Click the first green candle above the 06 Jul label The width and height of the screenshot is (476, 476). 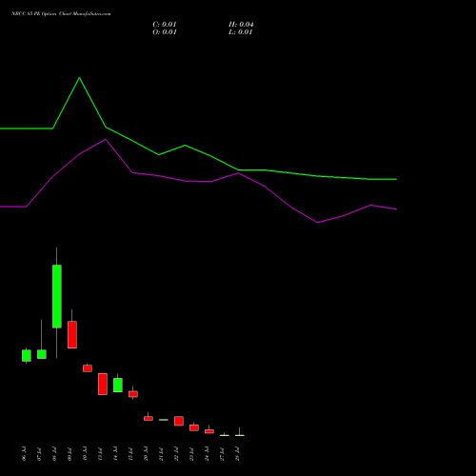click(27, 355)
